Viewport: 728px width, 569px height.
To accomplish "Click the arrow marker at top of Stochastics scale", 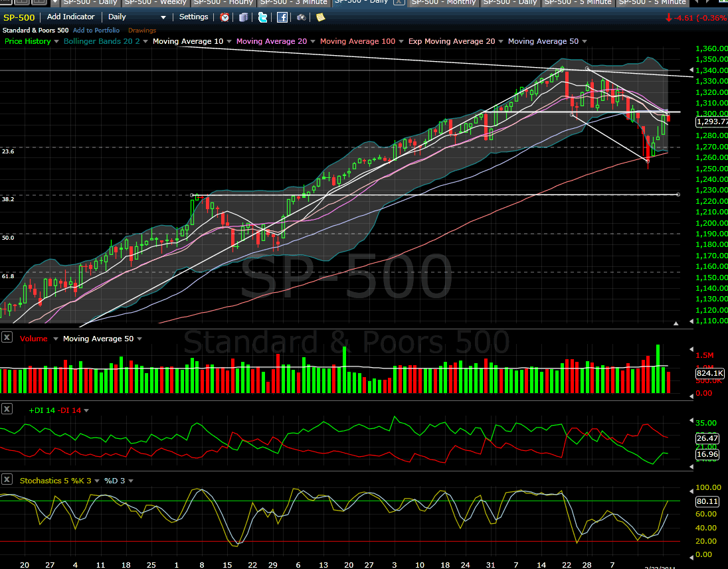I will point(691,491).
